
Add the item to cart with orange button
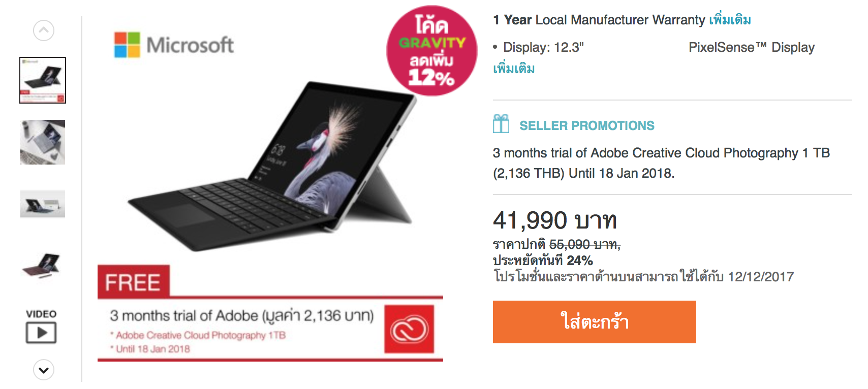point(595,322)
